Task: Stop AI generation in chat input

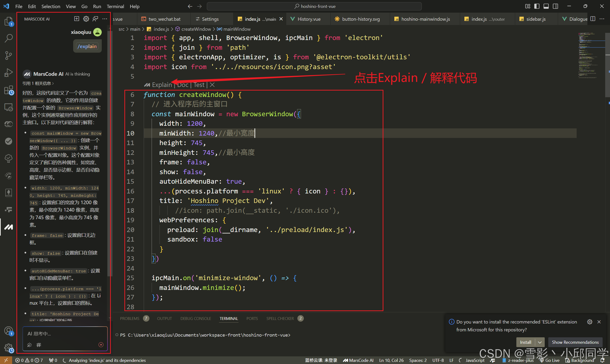Action: coord(101,345)
